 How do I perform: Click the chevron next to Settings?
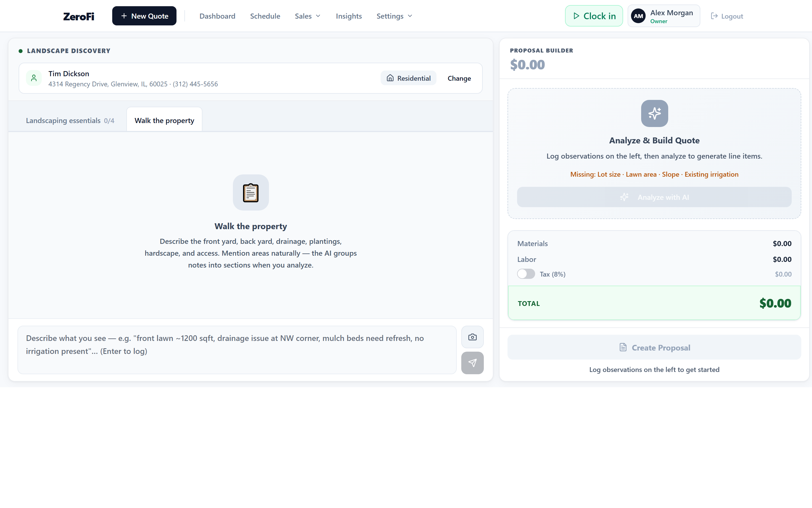point(410,16)
